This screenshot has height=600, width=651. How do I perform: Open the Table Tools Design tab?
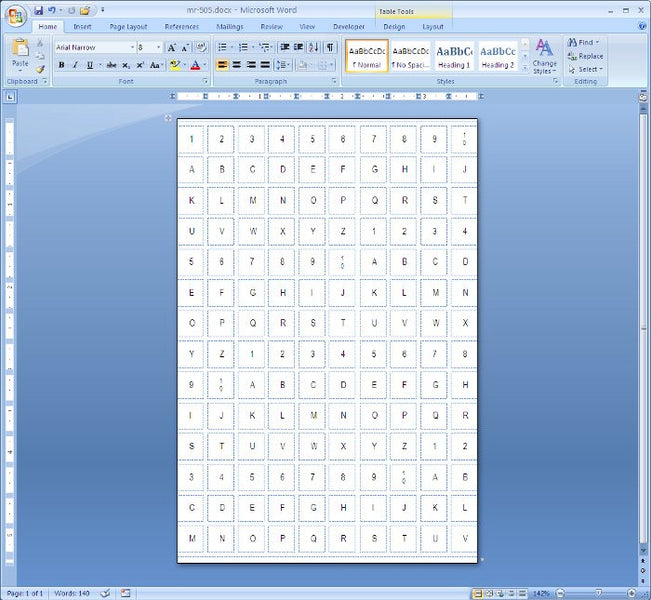point(394,27)
